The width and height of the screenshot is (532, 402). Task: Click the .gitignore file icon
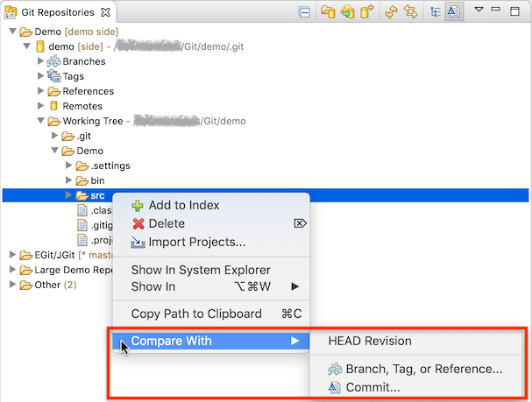coord(82,225)
